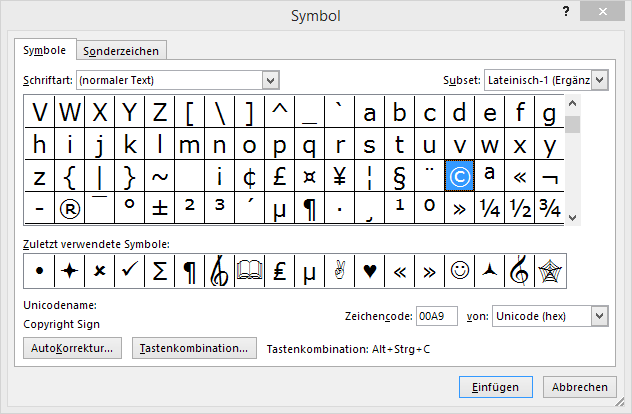Viewport: 632px width, 414px height.
Task: Click into the Zeichencode input field
Action: point(436,316)
